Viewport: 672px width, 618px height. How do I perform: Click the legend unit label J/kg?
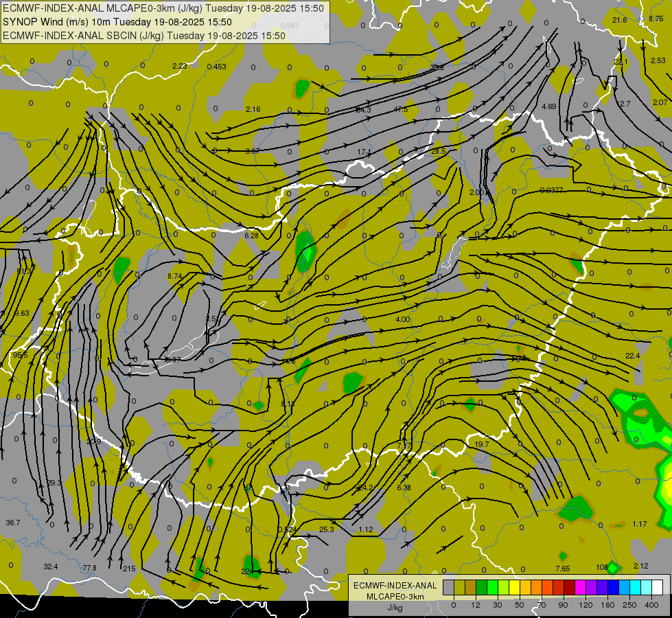pos(395,608)
